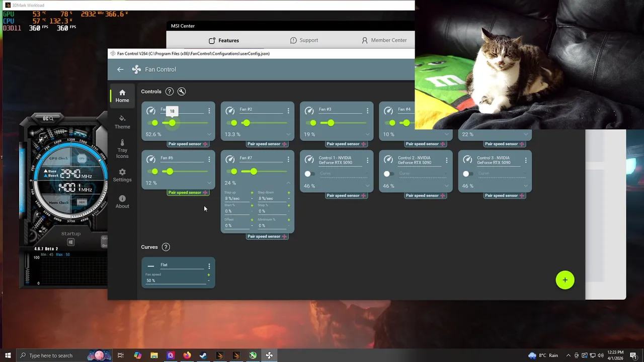644x362 pixels.
Task: Click Pair speed sensor under Fan #7
Action: click(267, 236)
